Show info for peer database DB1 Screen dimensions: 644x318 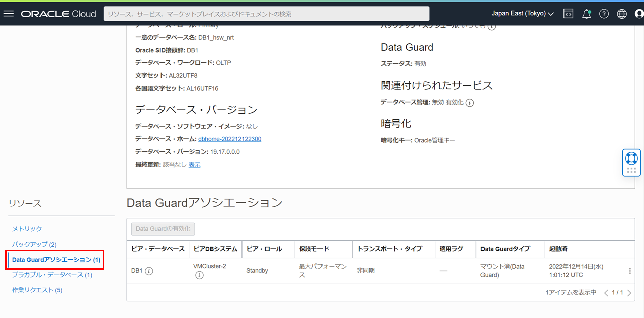click(x=149, y=271)
